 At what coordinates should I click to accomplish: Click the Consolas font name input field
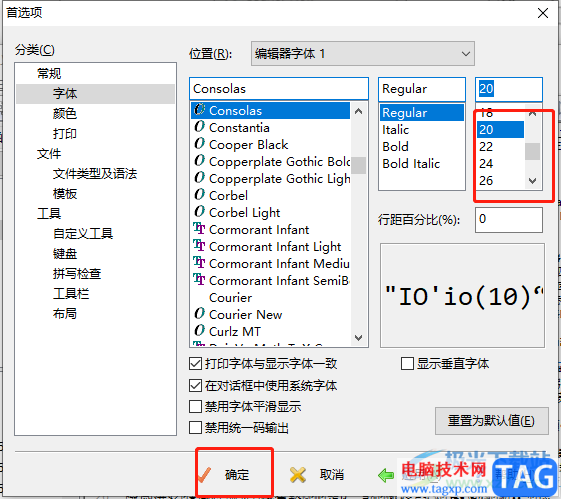click(x=279, y=89)
